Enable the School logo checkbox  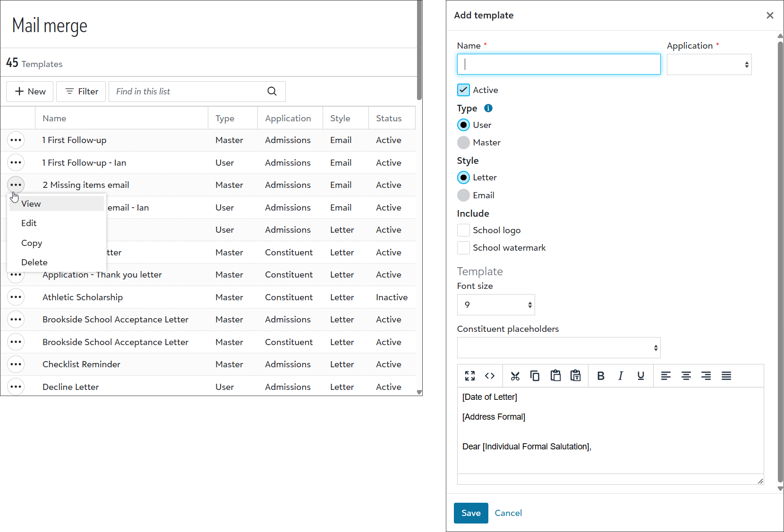point(463,230)
